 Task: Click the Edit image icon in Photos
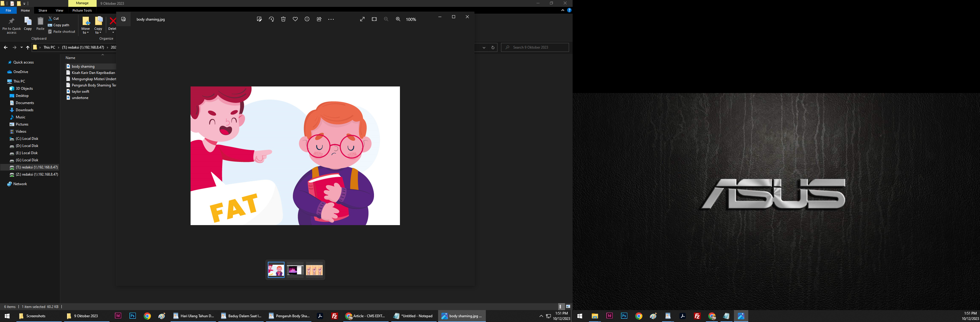pos(259,19)
